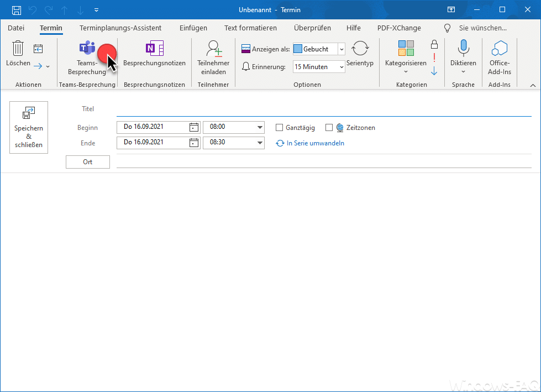Click the Ort button
The width and height of the screenshot is (541, 392).
pyautogui.click(x=88, y=162)
